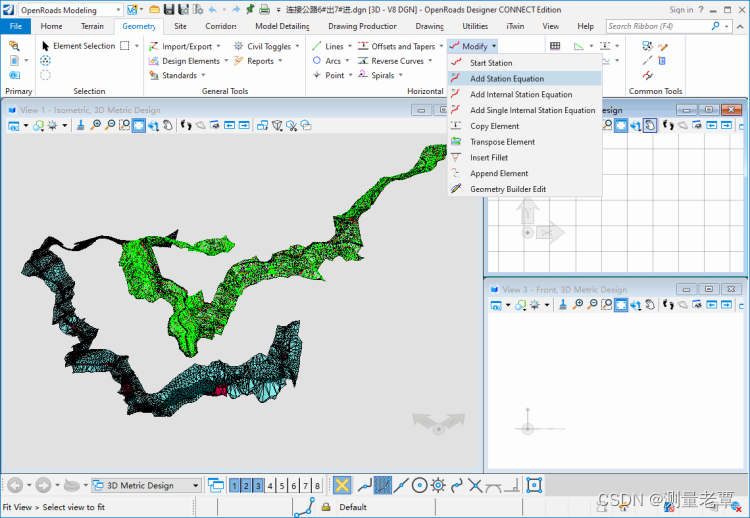Toggle the AccuSnap yellow X button
Screen dimensions: 750x518
coord(342,485)
